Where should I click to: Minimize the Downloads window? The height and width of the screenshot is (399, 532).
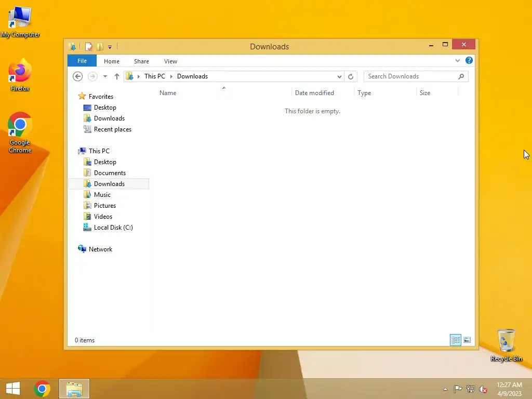coord(431,45)
